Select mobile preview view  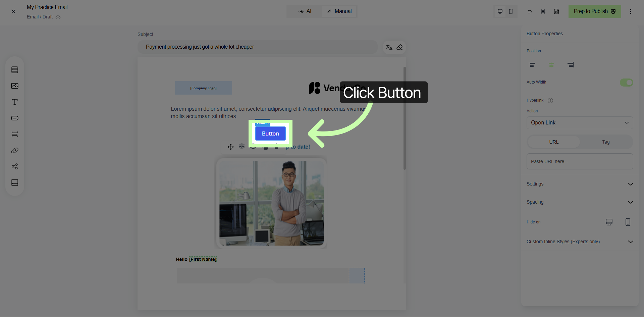[511, 11]
